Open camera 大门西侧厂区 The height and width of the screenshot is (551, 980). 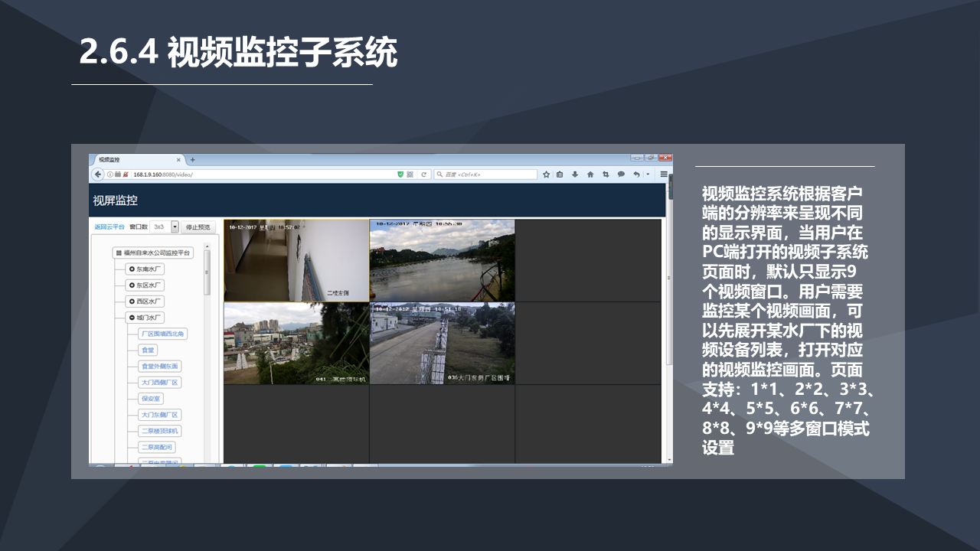(x=159, y=383)
